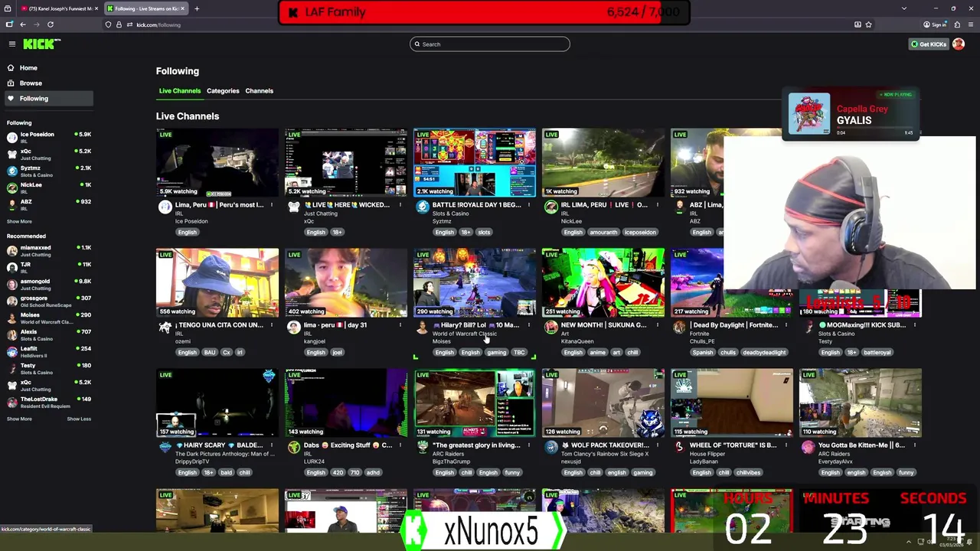The image size is (980, 551).
Task: Click the browser back arrow
Action: click(23, 24)
